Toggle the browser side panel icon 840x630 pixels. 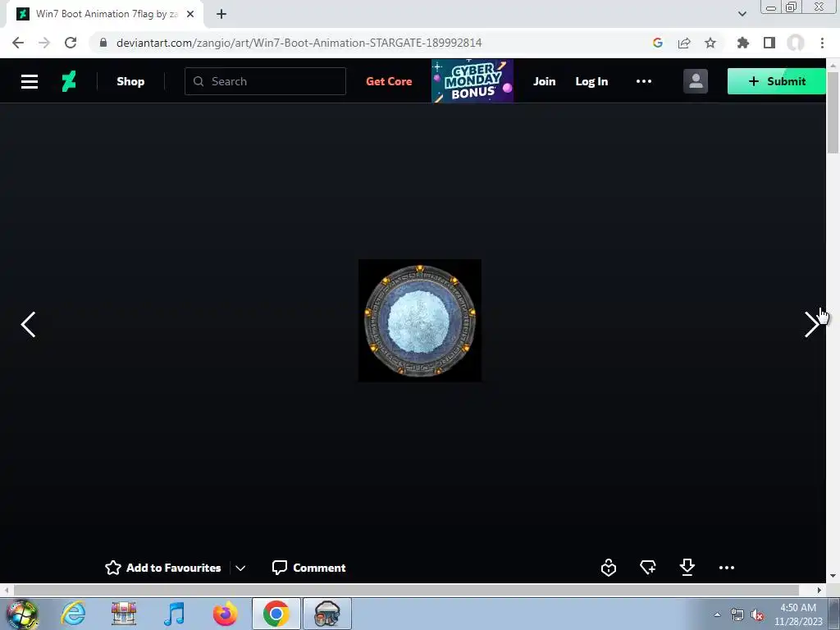pyautogui.click(x=769, y=43)
